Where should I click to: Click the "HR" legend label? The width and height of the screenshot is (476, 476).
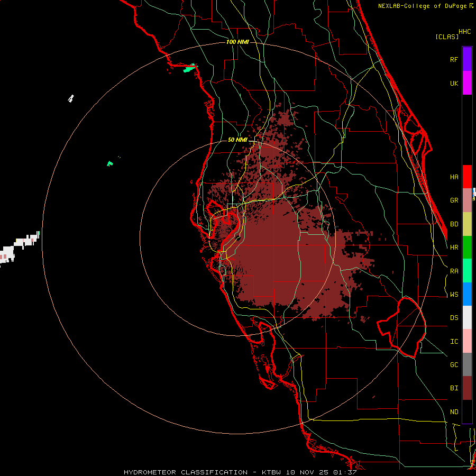(x=454, y=248)
